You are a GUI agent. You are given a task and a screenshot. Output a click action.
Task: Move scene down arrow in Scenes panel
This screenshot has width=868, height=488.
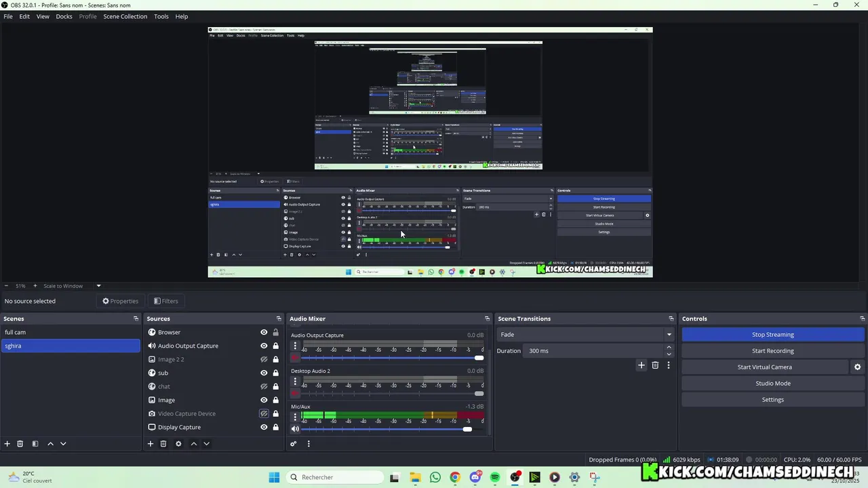pos(63,444)
